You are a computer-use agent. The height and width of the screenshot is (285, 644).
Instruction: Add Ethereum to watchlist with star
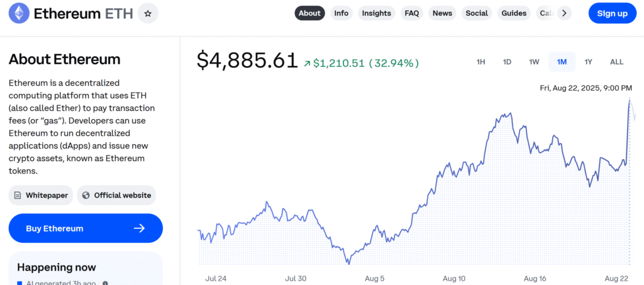pos(148,13)
